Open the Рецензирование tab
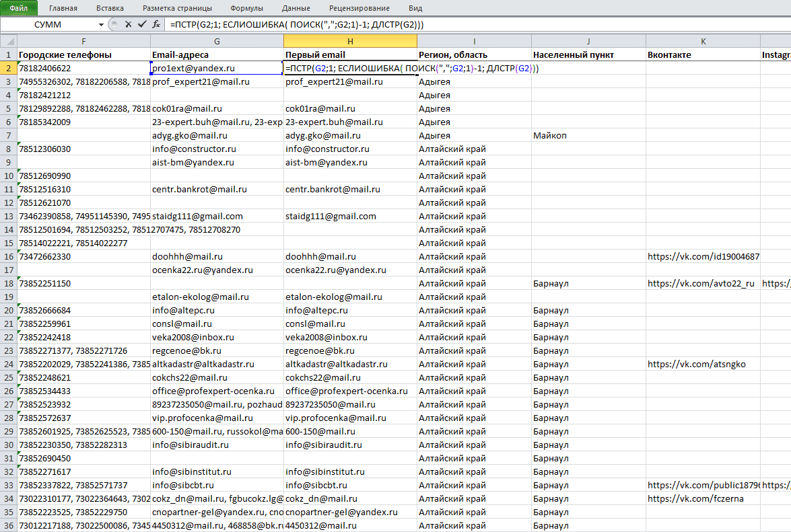This screenshot has height=532, width=791. point(359,8)
